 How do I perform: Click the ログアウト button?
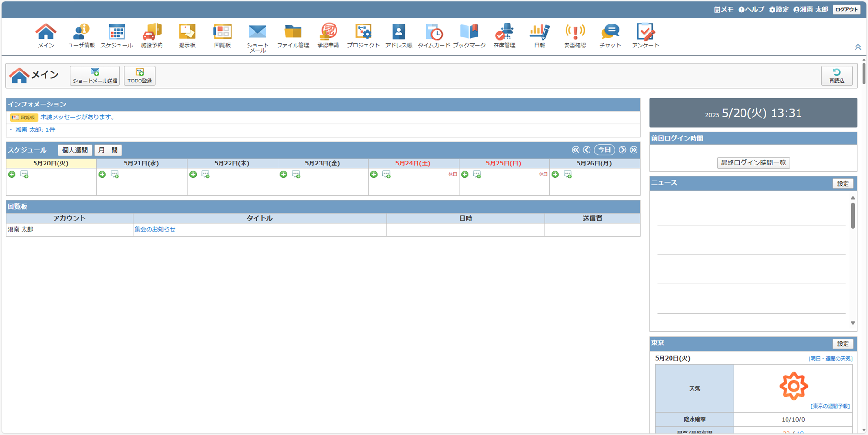point(846,10)
